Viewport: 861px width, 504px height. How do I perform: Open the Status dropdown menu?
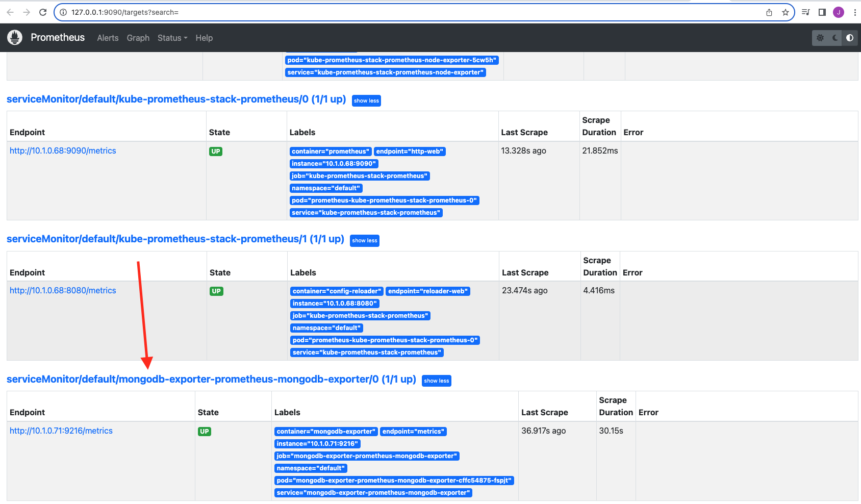(x=172, y=38)
